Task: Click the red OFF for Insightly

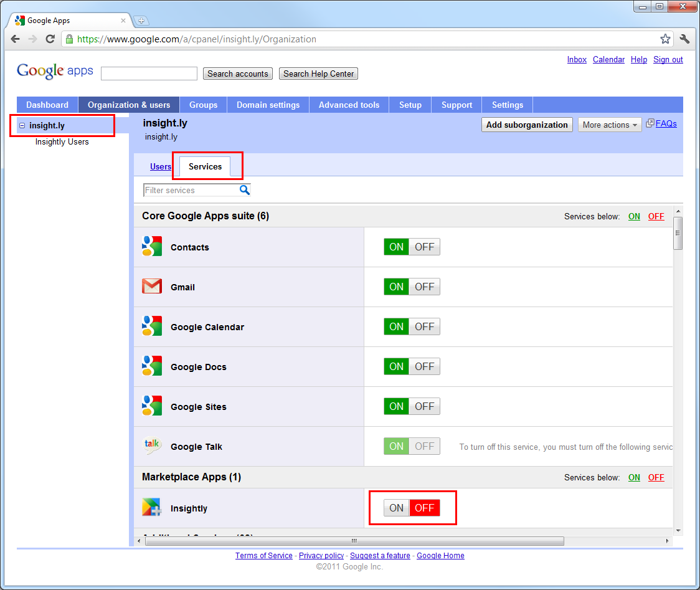Action: [425, 508]
